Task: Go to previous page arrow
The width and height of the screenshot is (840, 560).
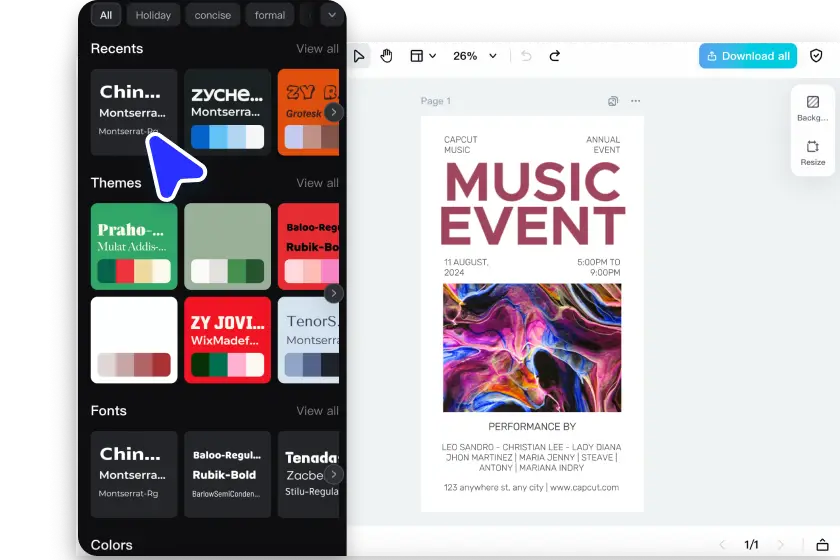Action: [722, 545]
